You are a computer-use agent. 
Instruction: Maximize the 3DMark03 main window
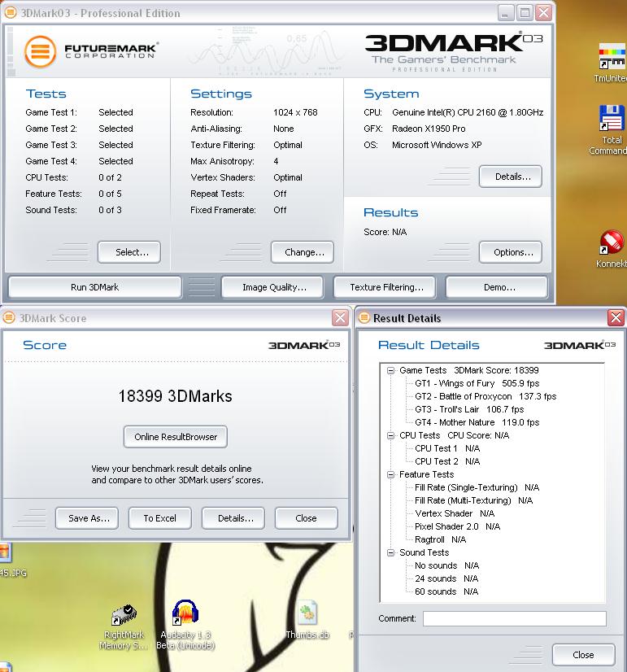tap(525, 13)
